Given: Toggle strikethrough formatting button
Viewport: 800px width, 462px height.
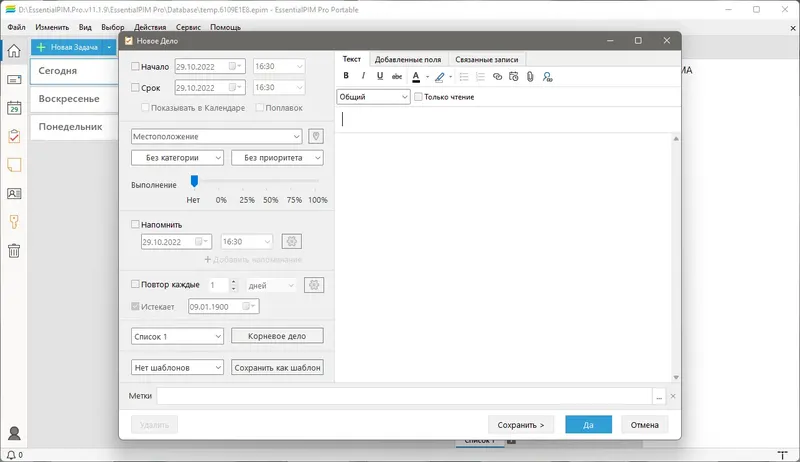Looking at the screenshot, I should tap(396, 76).
